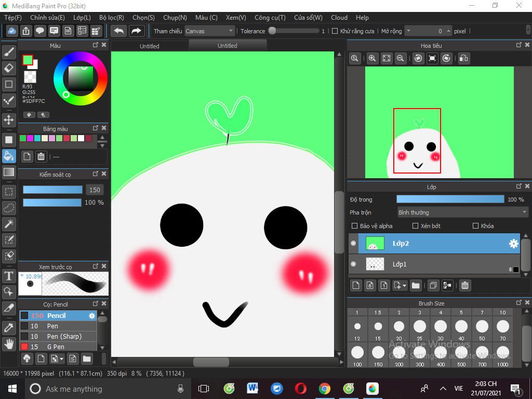Image resolution: width=532 pixels, height=399 pixels.
Task: Open the Tham chiếu Canvas dropdown
Action: point(209,31)
